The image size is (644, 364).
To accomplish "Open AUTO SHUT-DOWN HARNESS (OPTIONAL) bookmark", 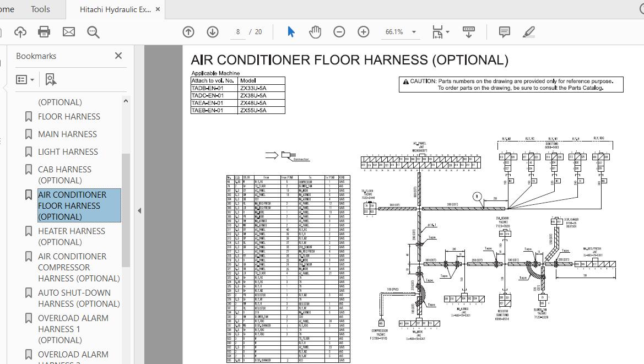I will point(79,298).
